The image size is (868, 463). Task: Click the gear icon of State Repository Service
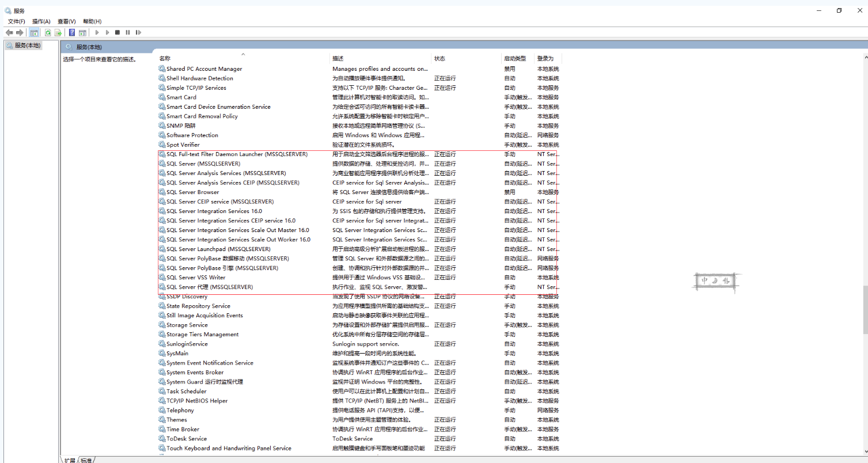click(162, 306)
